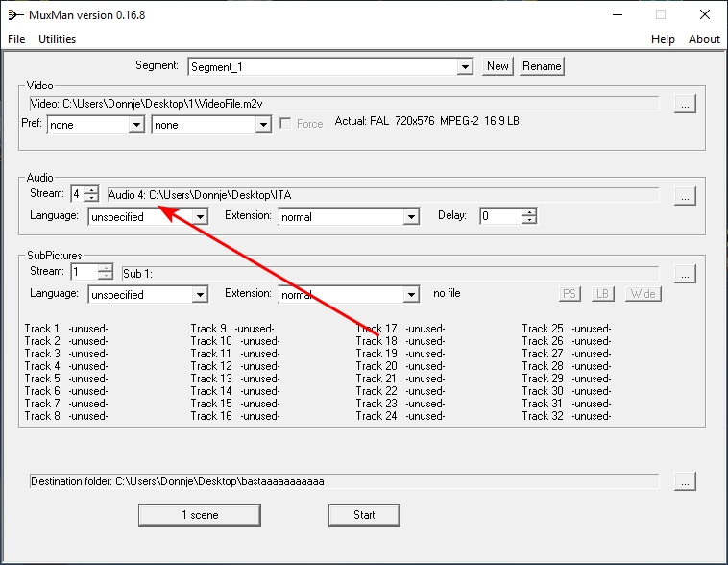Minimize the MuxMan window
Image resolution: width=728 pixels, height=565 pixels.
tap(618, 14)
